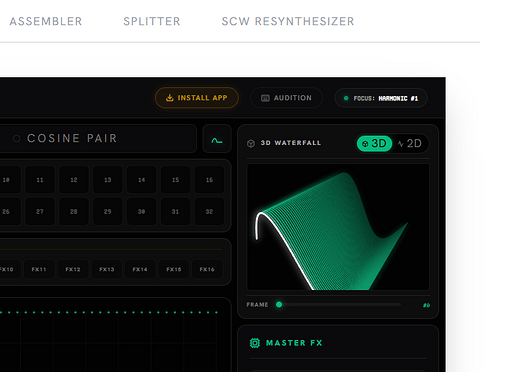517x372 pixels.
Task: Click the MASTER FX heading
Action: click(x=294, y=343)
